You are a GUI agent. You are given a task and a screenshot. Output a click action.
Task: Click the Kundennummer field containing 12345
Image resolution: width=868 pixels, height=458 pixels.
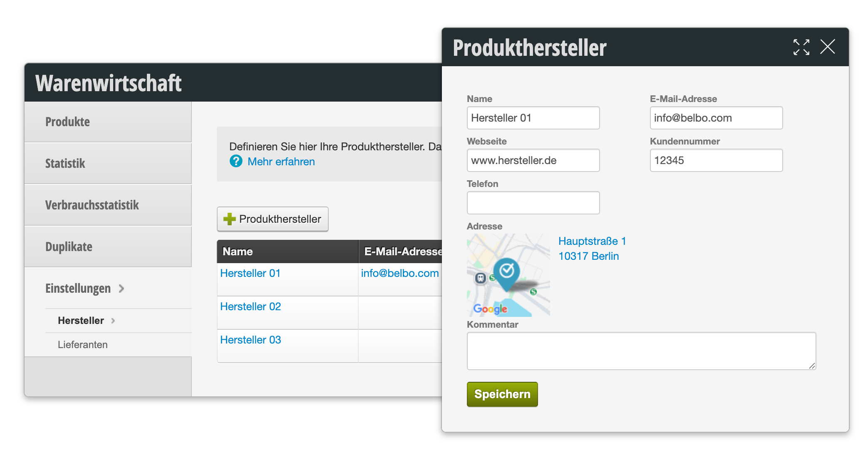point(716,160)
